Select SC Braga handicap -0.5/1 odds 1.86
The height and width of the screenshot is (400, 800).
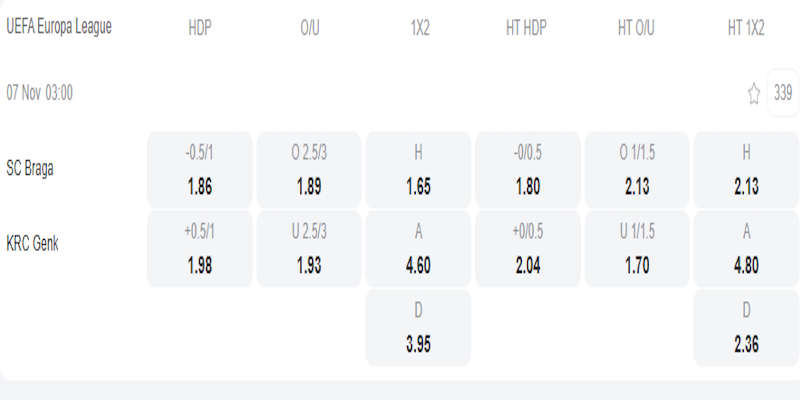tap(199, 169)
